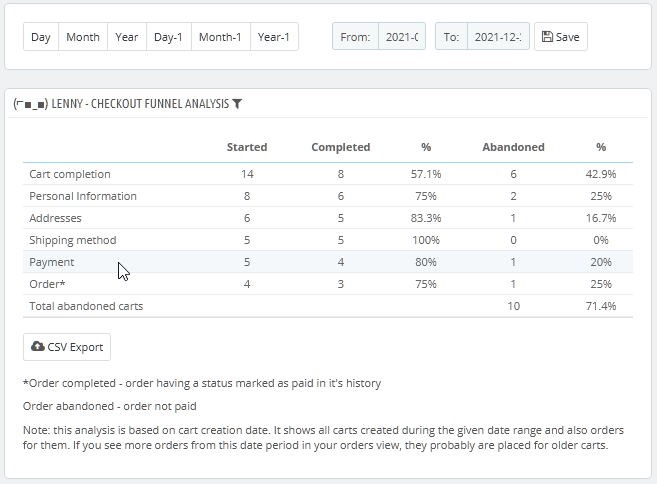Click the total abandoned count 10
Image resolution: width=657 pixels, height=484 pixels.
click(514, 306)
